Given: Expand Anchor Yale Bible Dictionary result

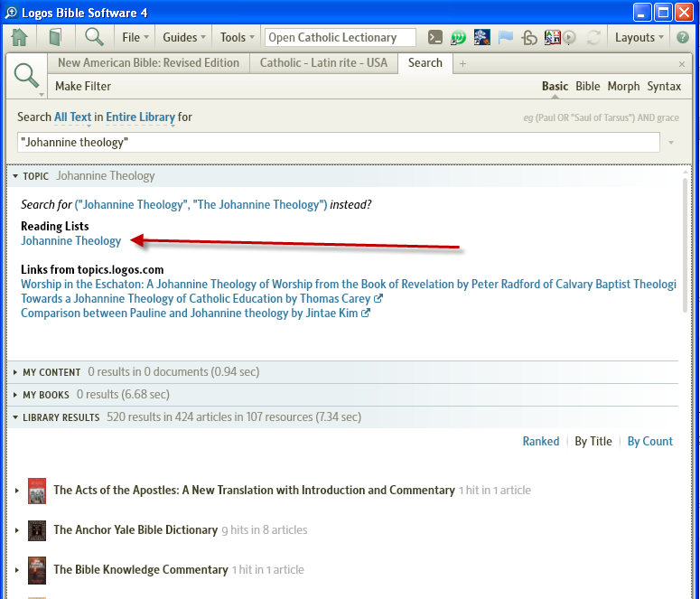Looking at the screenshot, I should coord(17,530).
